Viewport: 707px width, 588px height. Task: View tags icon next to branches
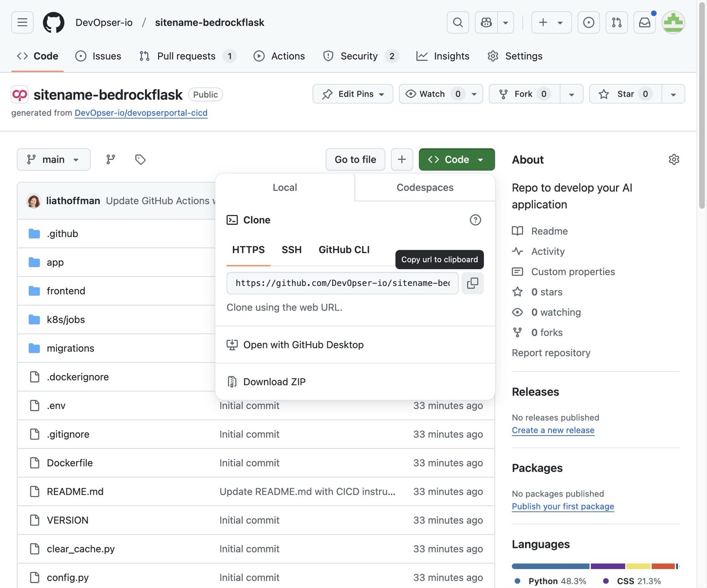tap(140, 159)
